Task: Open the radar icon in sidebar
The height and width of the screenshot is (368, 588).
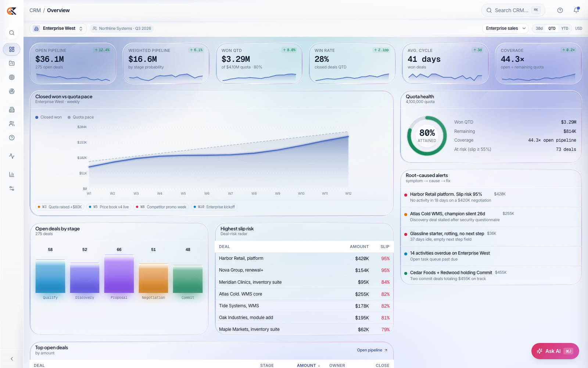Action: click(12, 91)
